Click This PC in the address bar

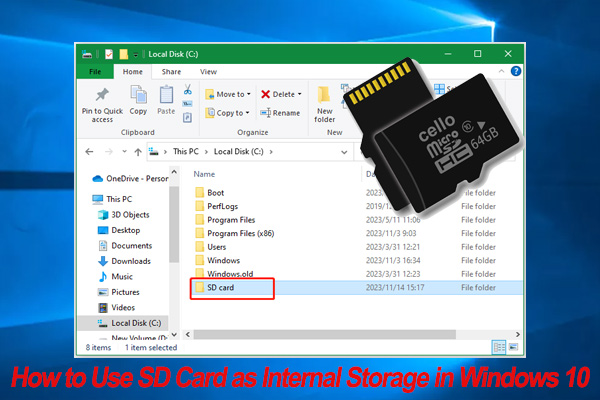(184, 153)
